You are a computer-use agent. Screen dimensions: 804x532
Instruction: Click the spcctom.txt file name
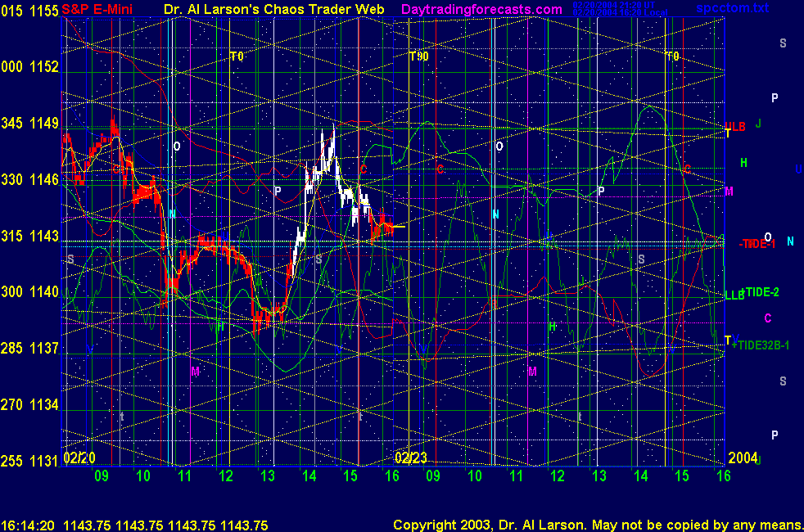pos(732,7)
